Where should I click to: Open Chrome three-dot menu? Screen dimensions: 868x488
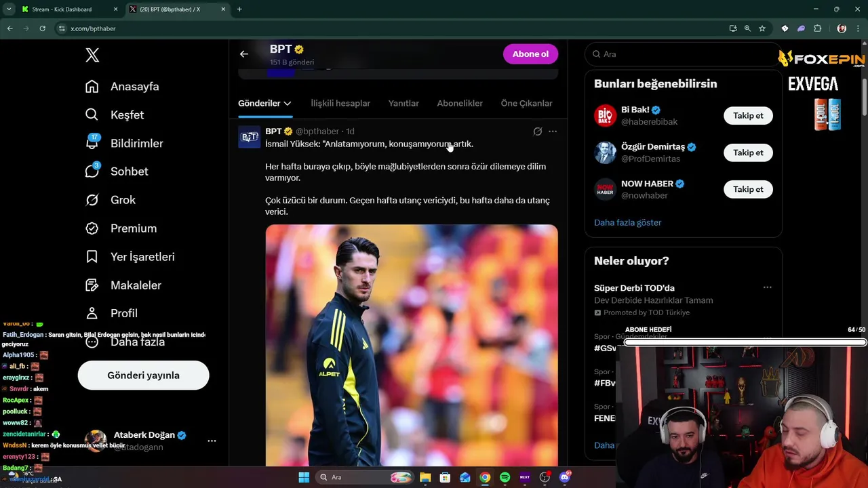click(857, 28)
